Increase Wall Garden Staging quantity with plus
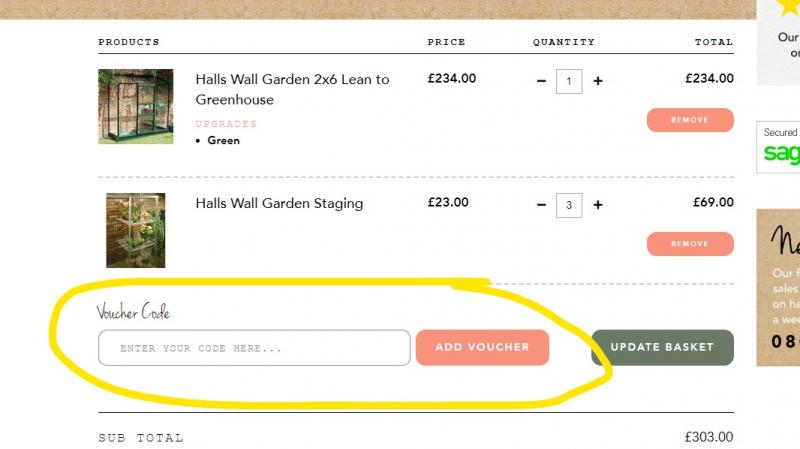 point(598,205)
